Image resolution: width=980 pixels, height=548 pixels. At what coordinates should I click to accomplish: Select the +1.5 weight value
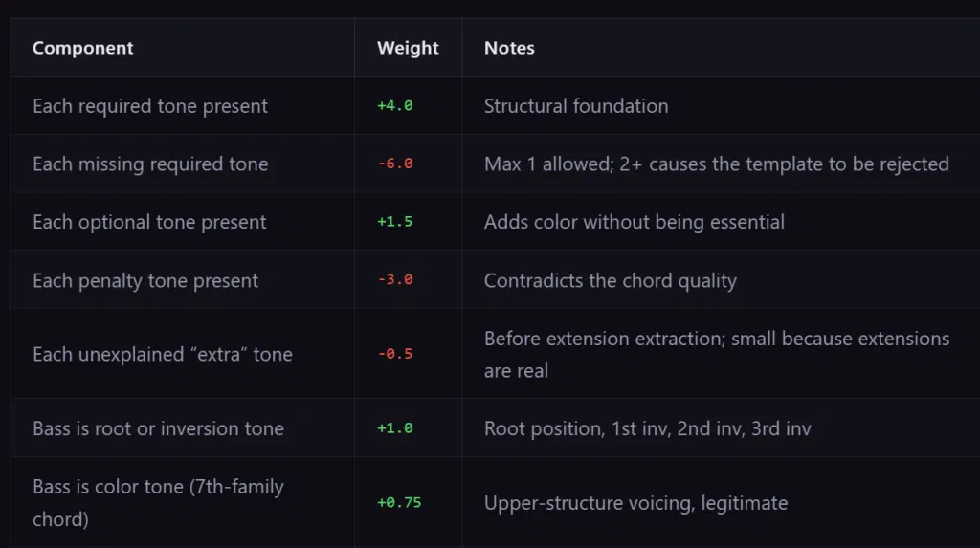pos(395,222)
